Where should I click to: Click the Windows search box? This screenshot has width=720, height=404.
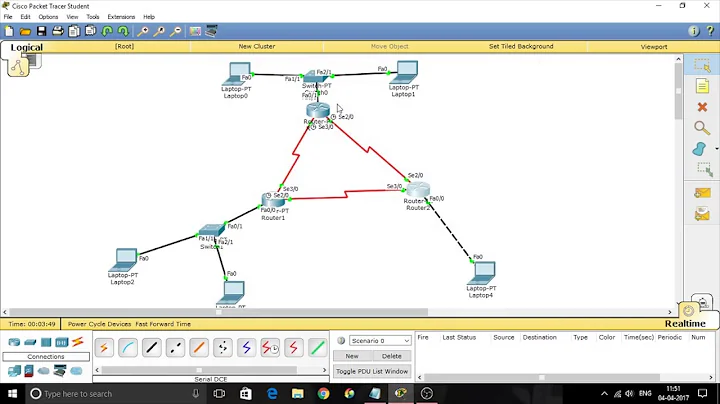(x=115, y=393)
